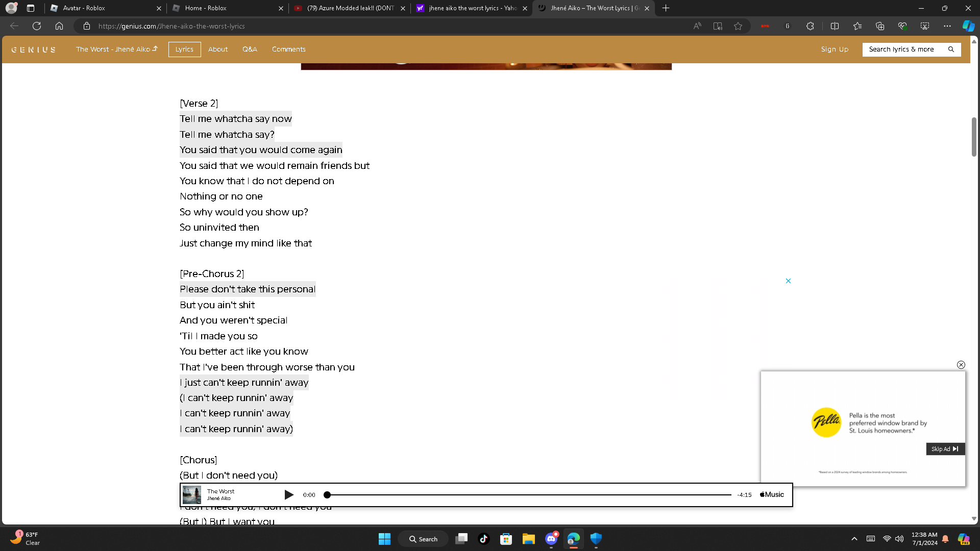980x551 pixels.
Task: View site information lock icon
Action: tap(87, 26)
